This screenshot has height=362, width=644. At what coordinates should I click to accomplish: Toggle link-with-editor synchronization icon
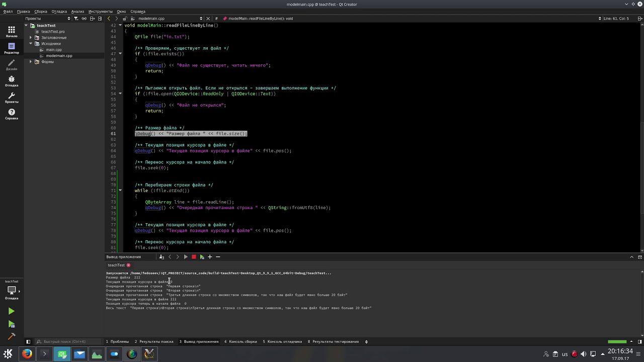(84, 19)
